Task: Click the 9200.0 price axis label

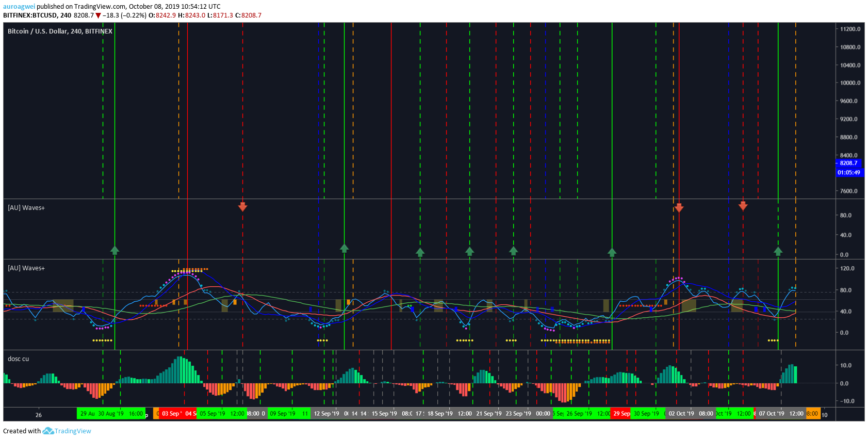Action: click(849, 119)
